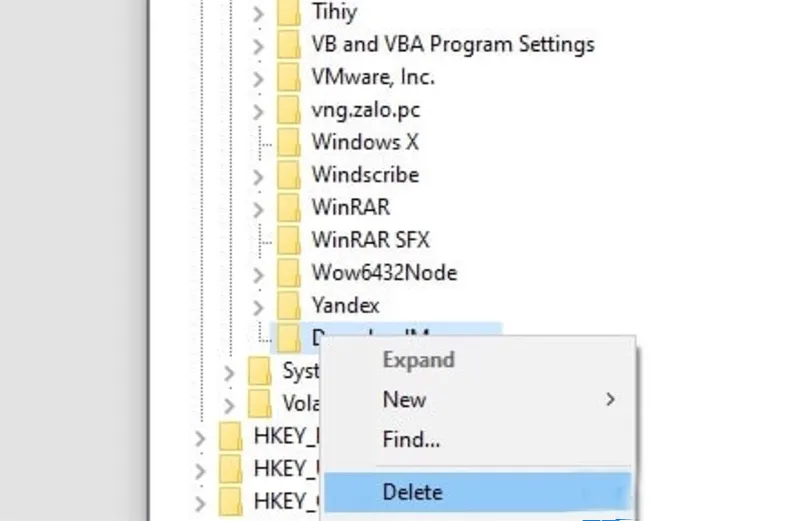
Task: Select the Windows X key label
Action: click(365, 142)
